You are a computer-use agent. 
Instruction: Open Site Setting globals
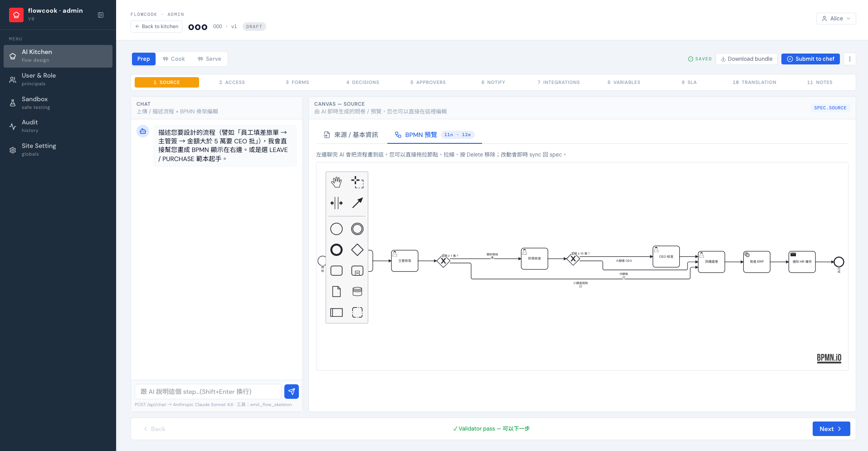[58, 150]
